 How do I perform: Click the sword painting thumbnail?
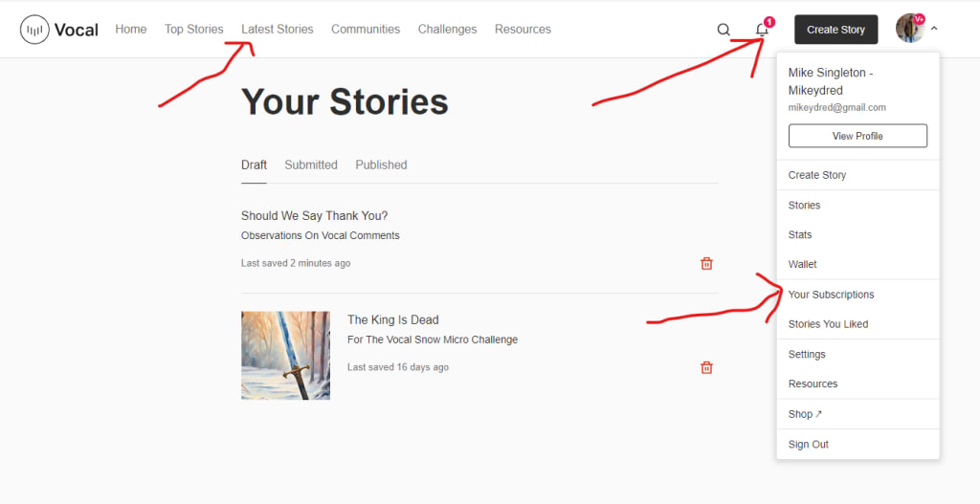285,356
